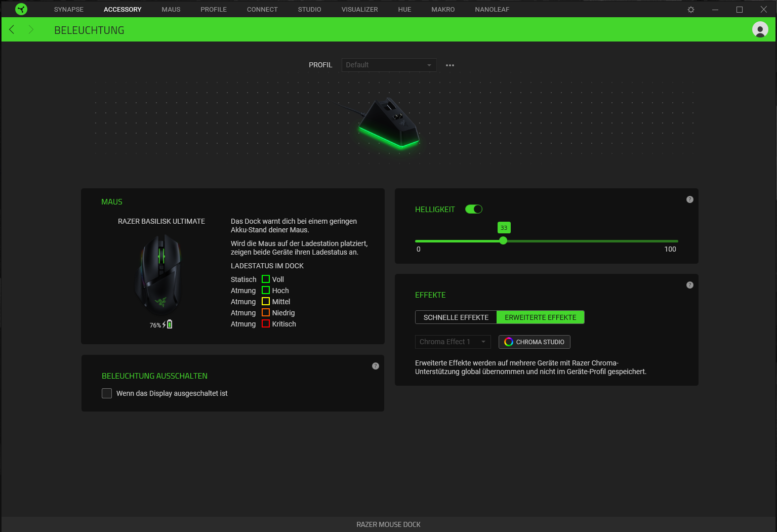Click the brightness value 33 label
777x532 pixels.
click(x=504, y=228)
